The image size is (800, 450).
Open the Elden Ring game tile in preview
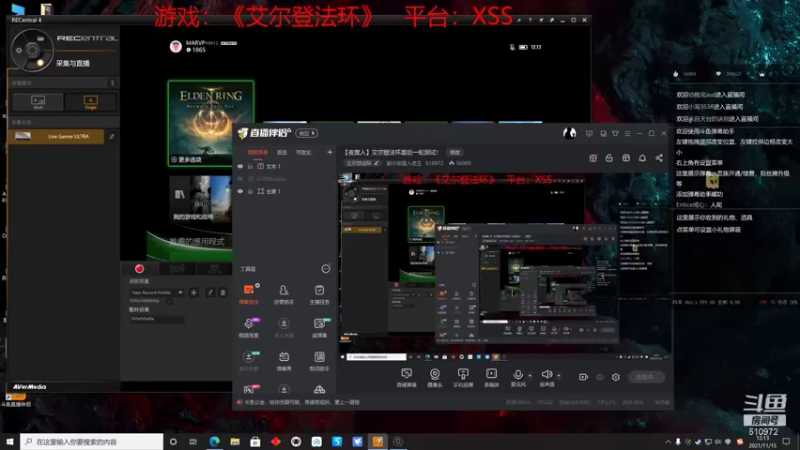point(211,123)
